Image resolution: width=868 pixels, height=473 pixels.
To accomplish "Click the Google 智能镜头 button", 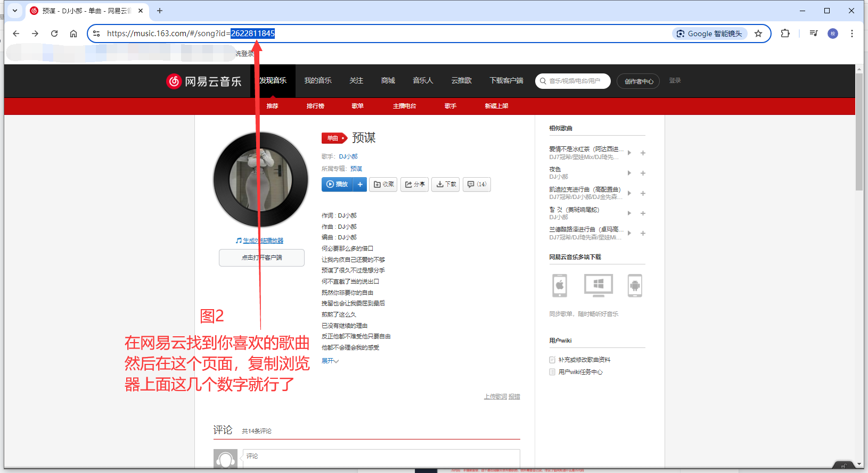I will (709, 34).
